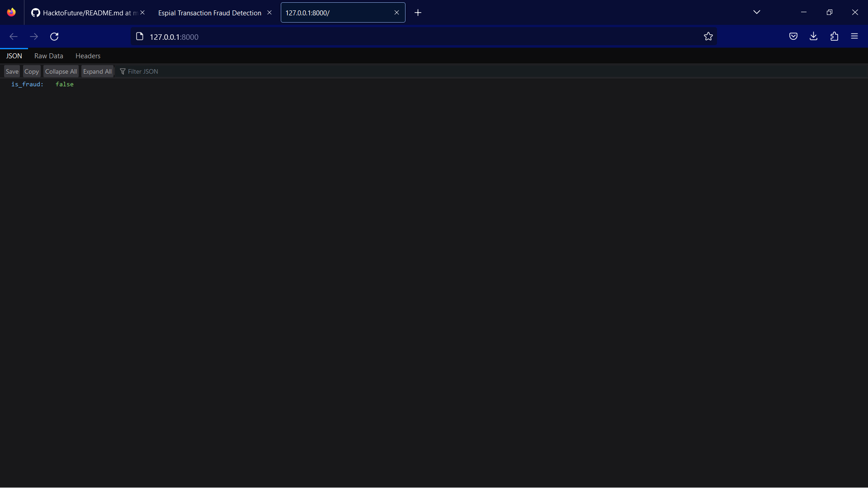The image size is (868, 488).
Task: Save page to Pocket
Action: click(793, 36)
